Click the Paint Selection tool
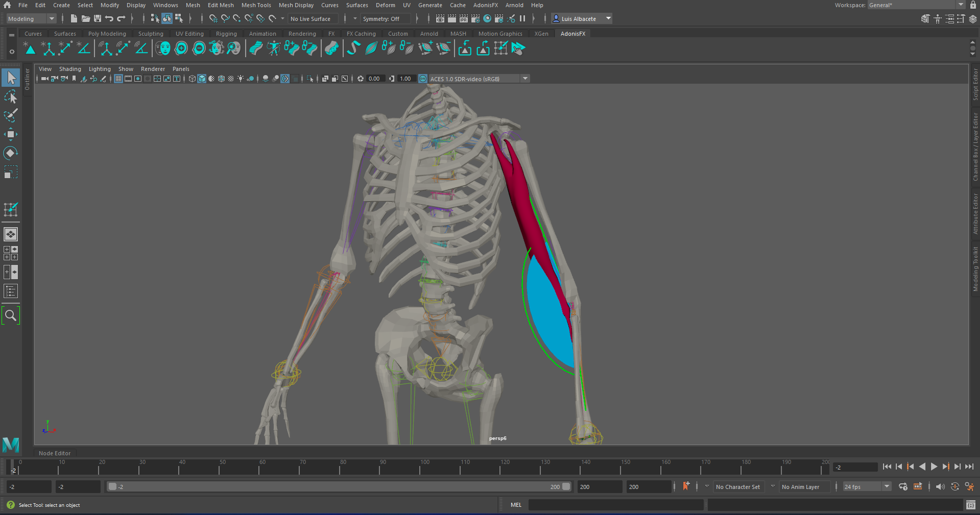 coord(10,115)
